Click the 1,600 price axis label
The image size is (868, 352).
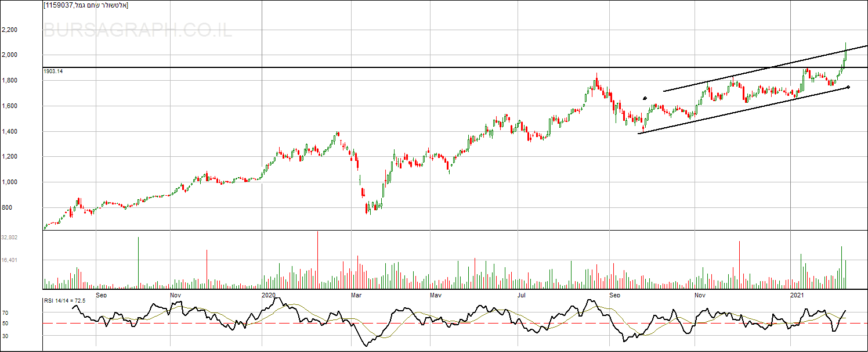click(x=9, y=106)
